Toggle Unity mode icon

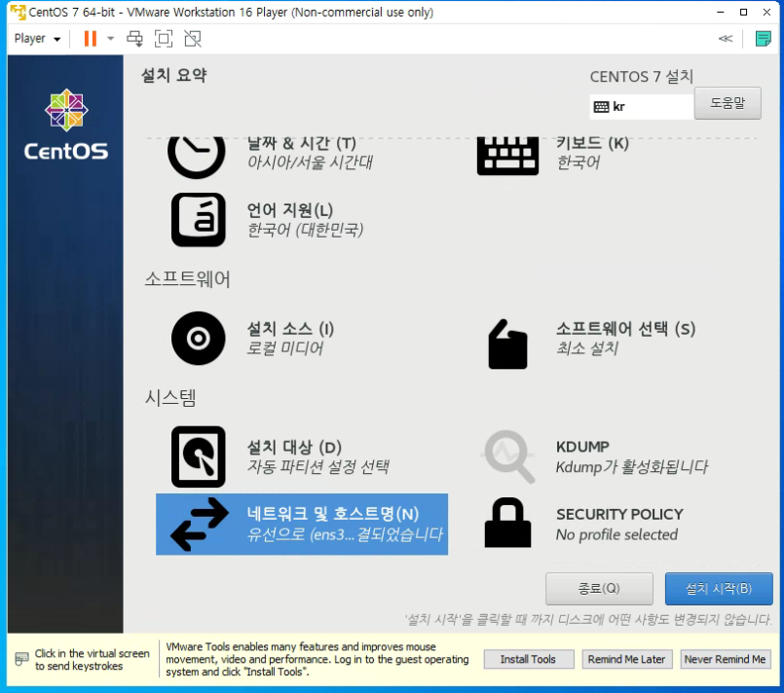[193, 39]
